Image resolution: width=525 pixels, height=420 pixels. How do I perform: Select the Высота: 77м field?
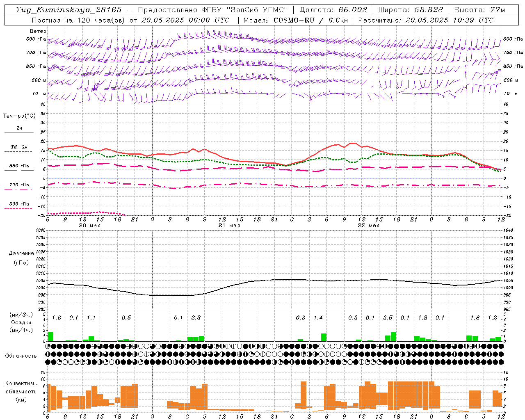point(479,10)
